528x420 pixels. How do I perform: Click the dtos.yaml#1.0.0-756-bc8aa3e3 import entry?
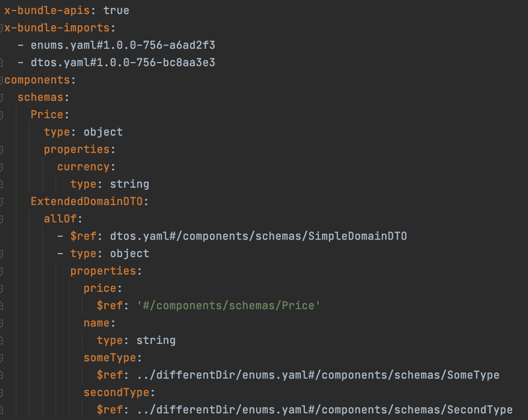coord(123,63)
